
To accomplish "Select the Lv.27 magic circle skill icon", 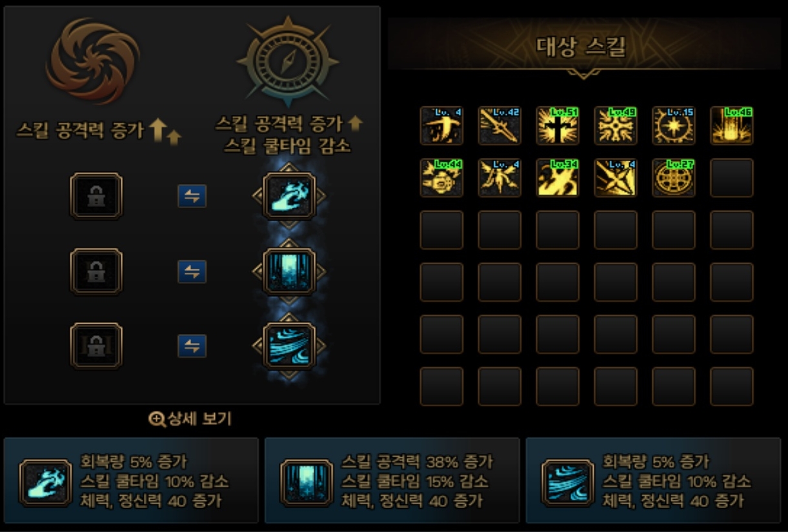I will coord(674,178).
